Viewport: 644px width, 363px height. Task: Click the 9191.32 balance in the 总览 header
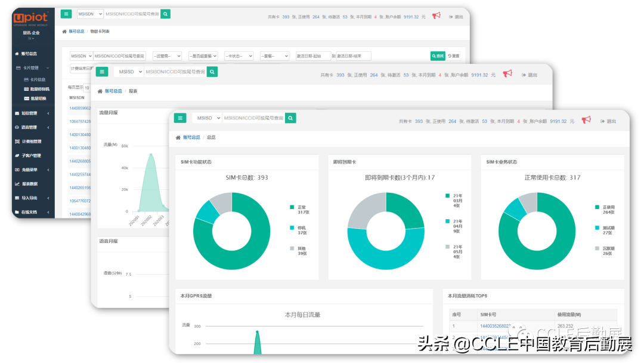coord(558,121)
